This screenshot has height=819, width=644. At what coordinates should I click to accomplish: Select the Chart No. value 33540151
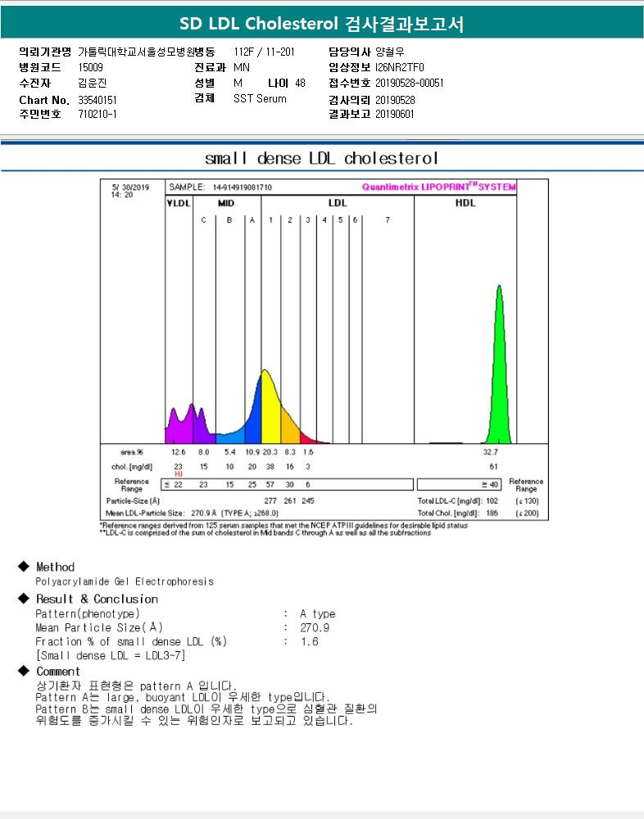pos(98,100)
